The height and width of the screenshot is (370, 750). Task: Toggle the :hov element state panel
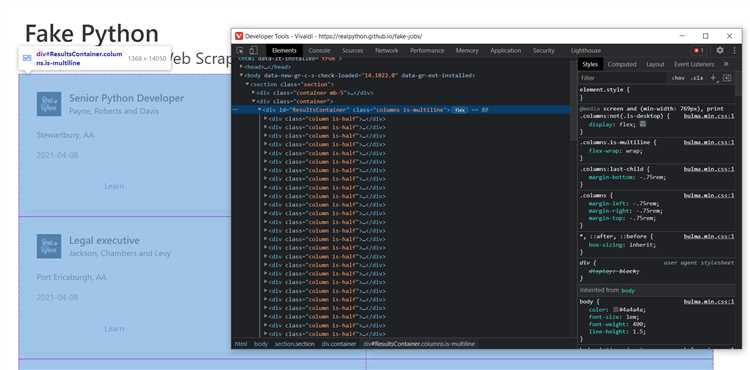[x=678, y=78]
